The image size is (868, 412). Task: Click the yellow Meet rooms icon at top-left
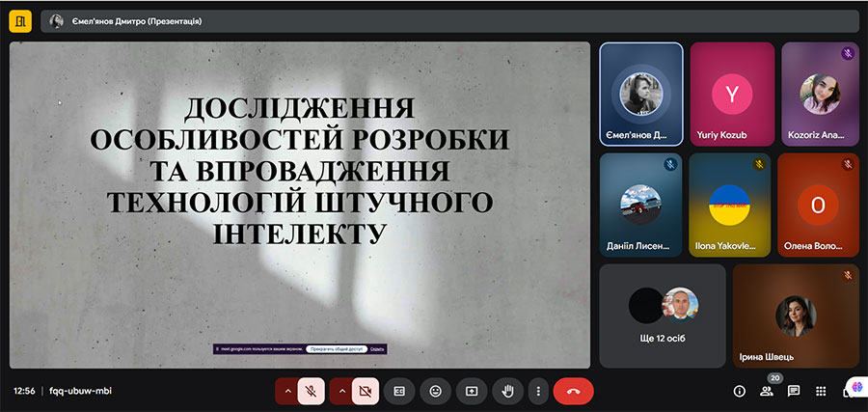[20, 21]
